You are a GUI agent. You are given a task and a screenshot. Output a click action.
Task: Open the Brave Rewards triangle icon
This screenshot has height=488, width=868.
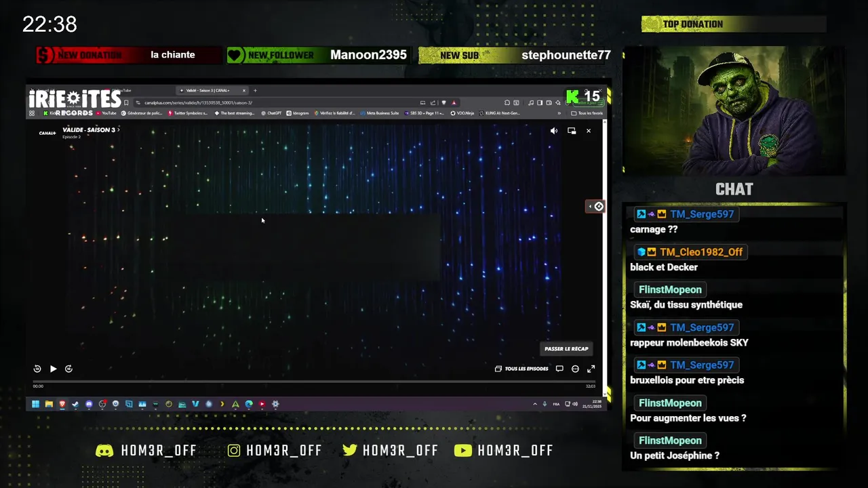click(454, 103)
